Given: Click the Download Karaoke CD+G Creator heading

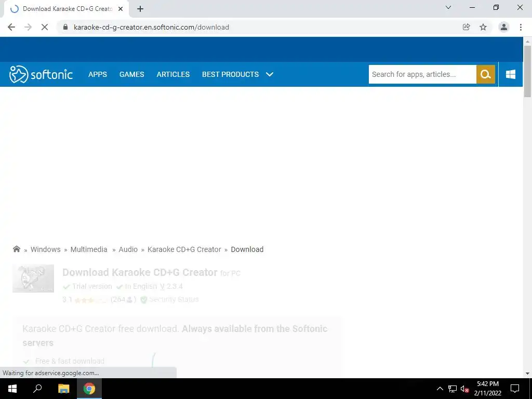Looking at the screenshot, I should (x=140, y=272).
